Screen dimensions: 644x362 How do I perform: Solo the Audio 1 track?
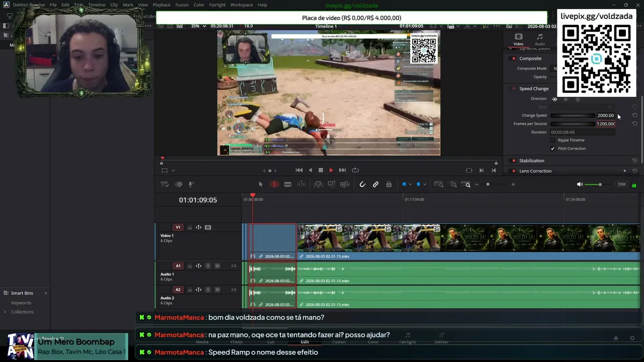[x=208, y=266]
